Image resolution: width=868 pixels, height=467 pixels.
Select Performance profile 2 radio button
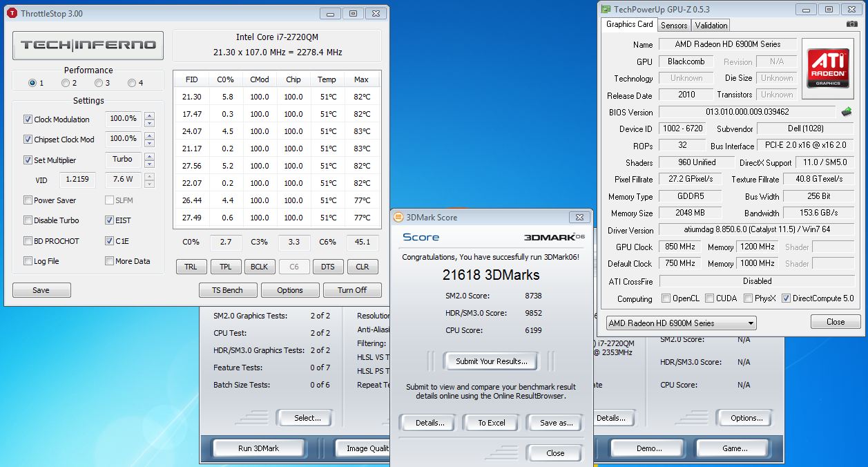[65, 83]
